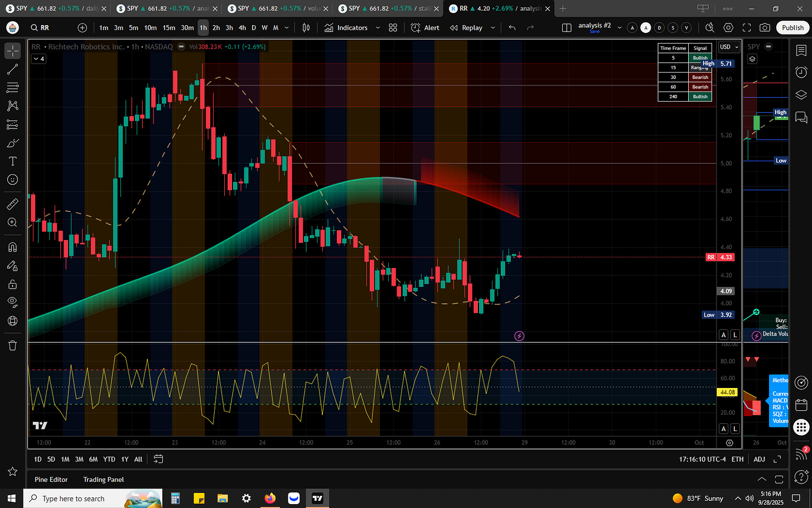The height and width of the screenshot is (508, 812).
Task: Open the Fibonacci retracement tools
Action: pos(12,88)
